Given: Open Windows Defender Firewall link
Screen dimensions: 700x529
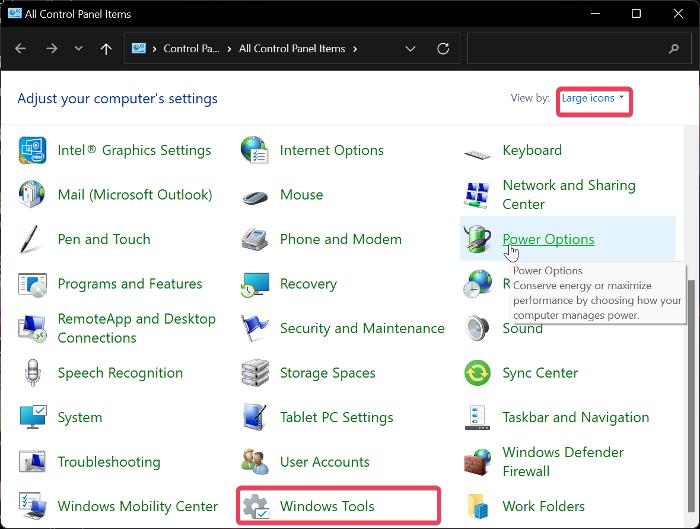Looking at the screenshot, I should [562, 462].
